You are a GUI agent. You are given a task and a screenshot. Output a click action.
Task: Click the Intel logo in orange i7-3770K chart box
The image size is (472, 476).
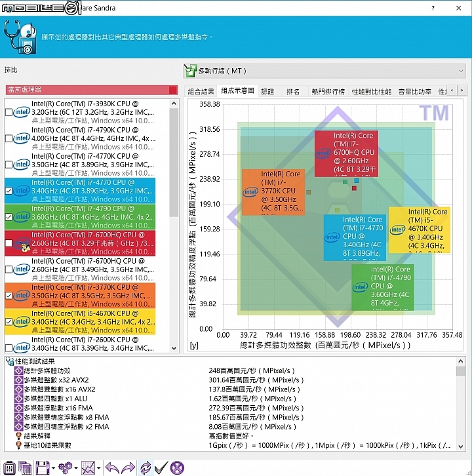point(250,192)
